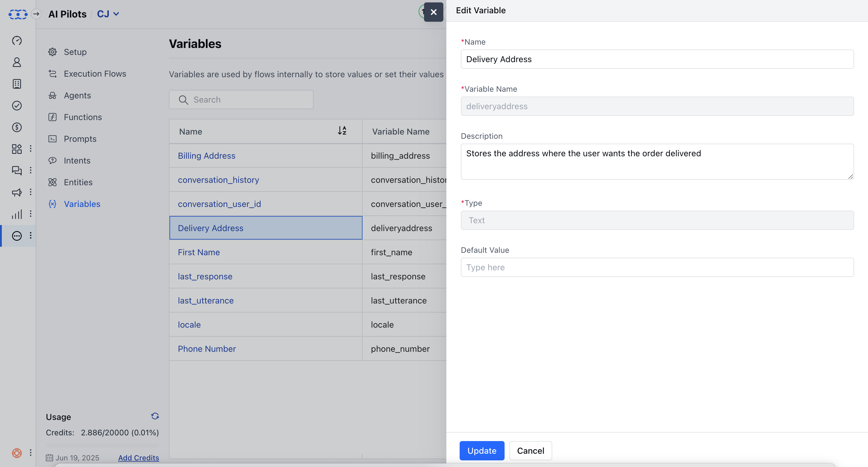
Task: Click the Update button
Action: [x=482, y=450]
